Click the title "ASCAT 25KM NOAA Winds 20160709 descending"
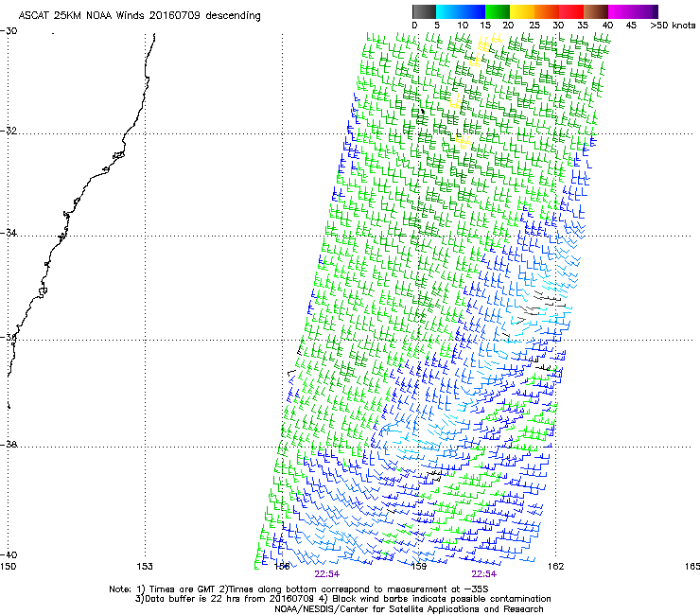Image resolution: width=700 pixels, height=615 pixels. (x=139, y=15)
